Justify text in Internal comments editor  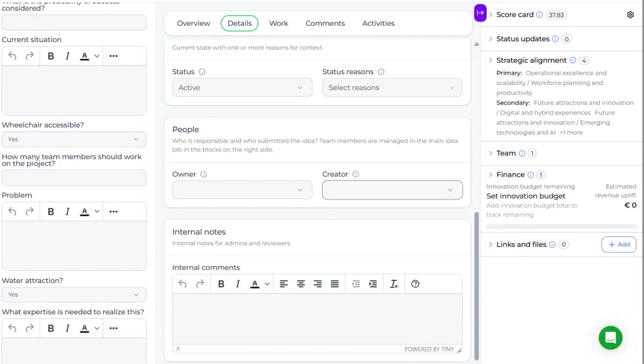tap(335, 284)
